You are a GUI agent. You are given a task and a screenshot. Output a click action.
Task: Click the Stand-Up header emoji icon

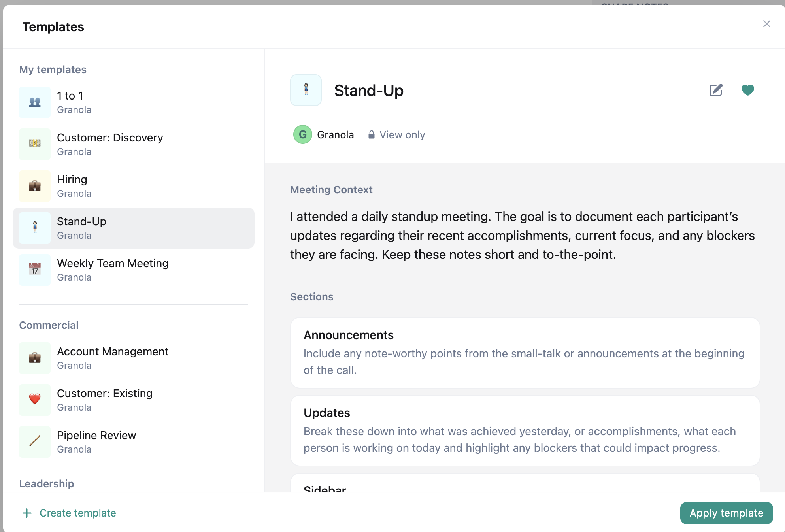click(x=306, y=90)
